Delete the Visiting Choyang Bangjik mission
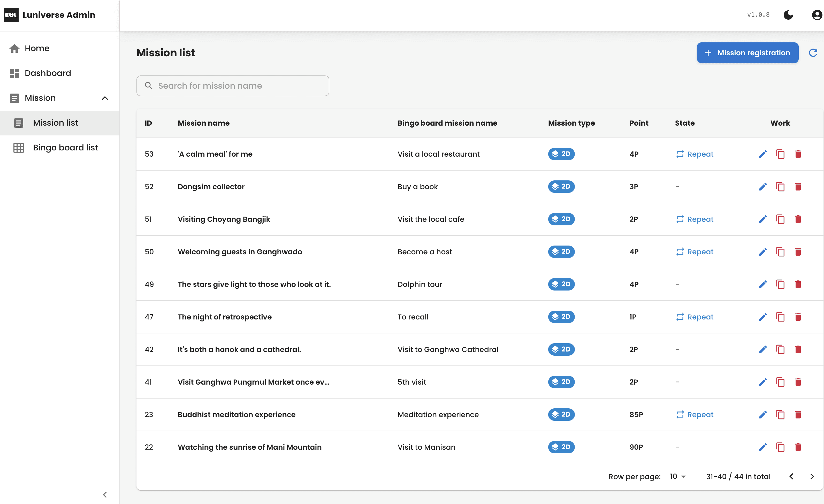 click(x=798, y=219)
